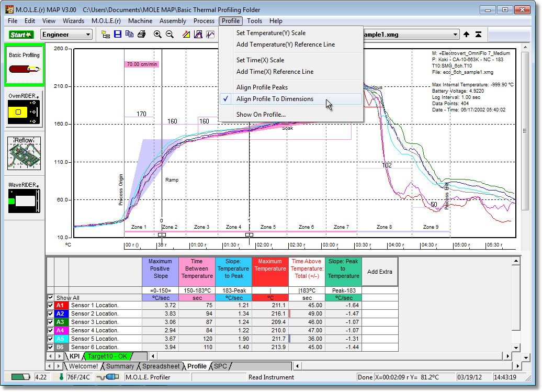Switch to the Summary tab

pyautogui.click(x=120, y=366)
